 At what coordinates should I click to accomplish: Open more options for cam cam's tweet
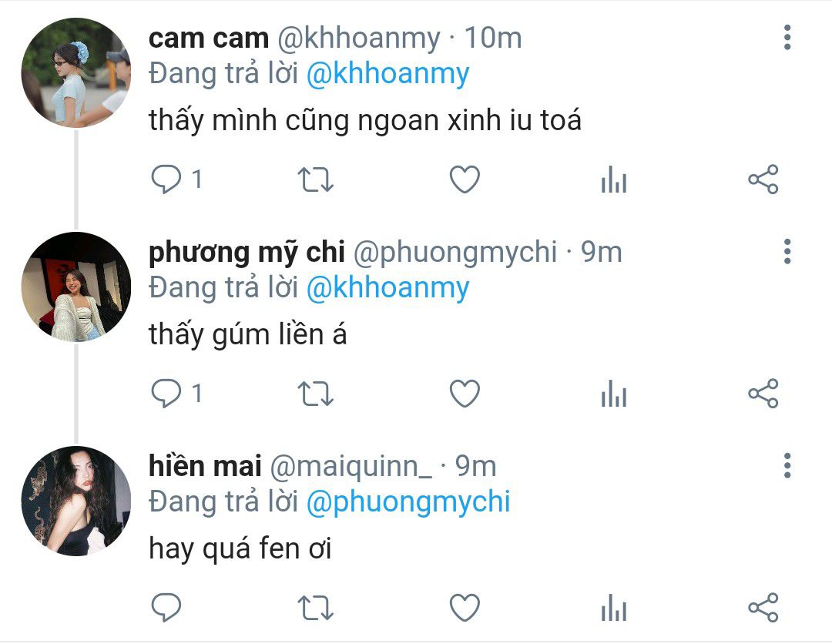[x=787, y=38]
